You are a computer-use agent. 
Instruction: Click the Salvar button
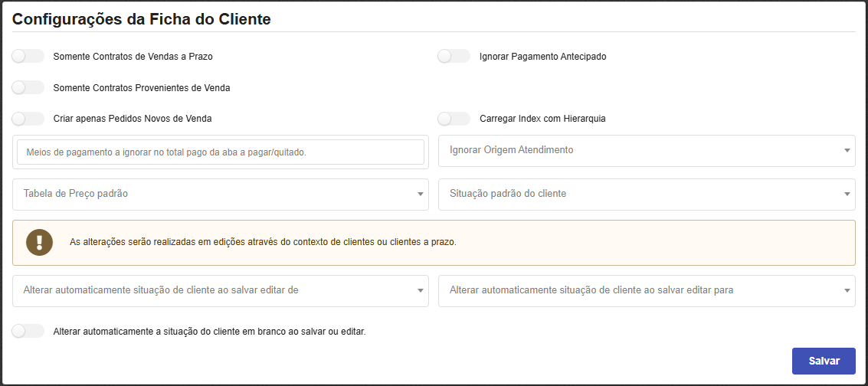[823, 361]
